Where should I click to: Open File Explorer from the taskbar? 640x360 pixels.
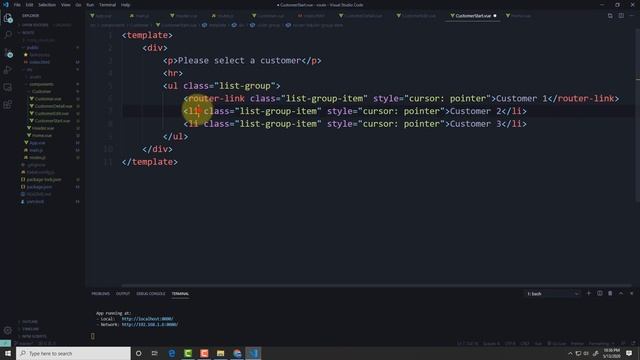click(x=220, y=353)
